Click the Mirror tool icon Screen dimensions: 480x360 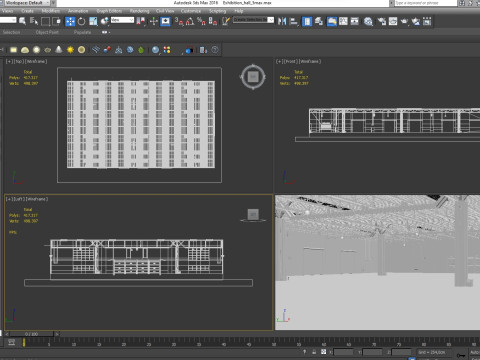coord(282,21)
